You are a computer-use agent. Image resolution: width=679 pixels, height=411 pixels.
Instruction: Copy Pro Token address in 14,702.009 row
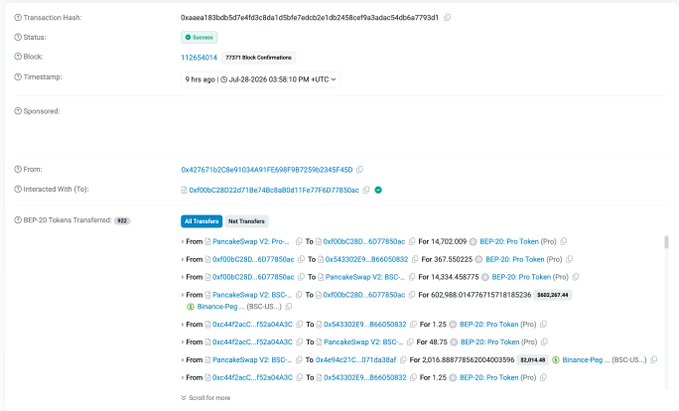pyautogui.click(x=563, y=242)
